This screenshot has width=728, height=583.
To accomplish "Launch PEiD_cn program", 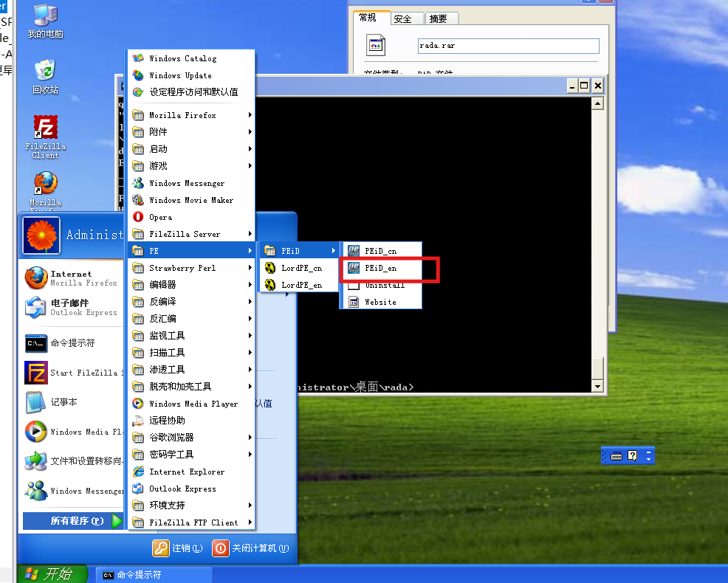I will point(381,251).
